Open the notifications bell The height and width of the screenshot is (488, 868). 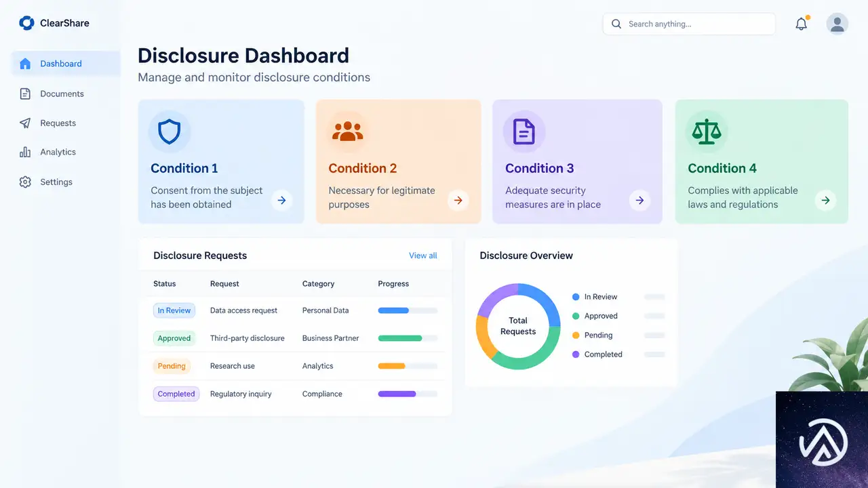pyautogui.click(x=802, y=24)
